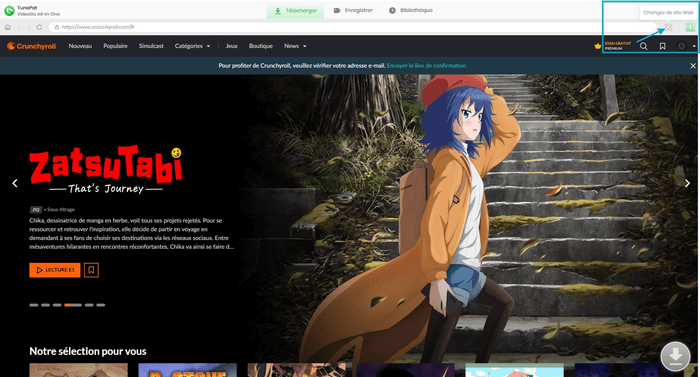Image resolution: width=700 pixels, height=377 pixels.
Task: Click the lock icon in address bar
Action: coord(57,27)
